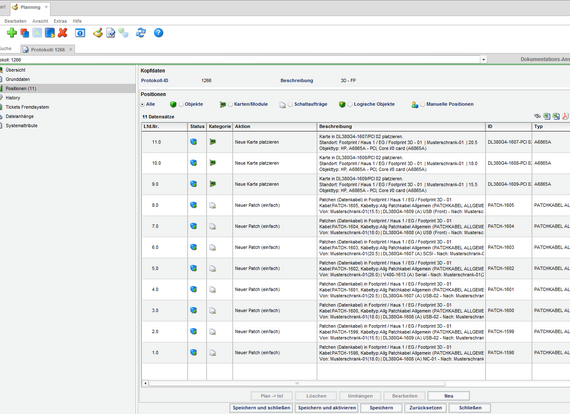The width and height of the screenshot is (570, 414).
Task: Switch to the Protokoll: 1266 tab
Action: pyautogui.click(x=48, y=50)
